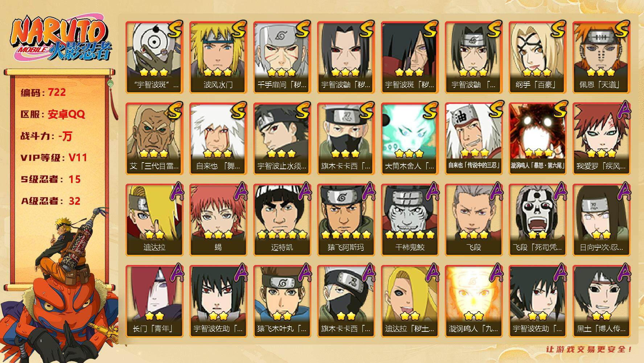Open the 漩涡鸣人「暴怒·第六尾」 card

coord(537,138)
